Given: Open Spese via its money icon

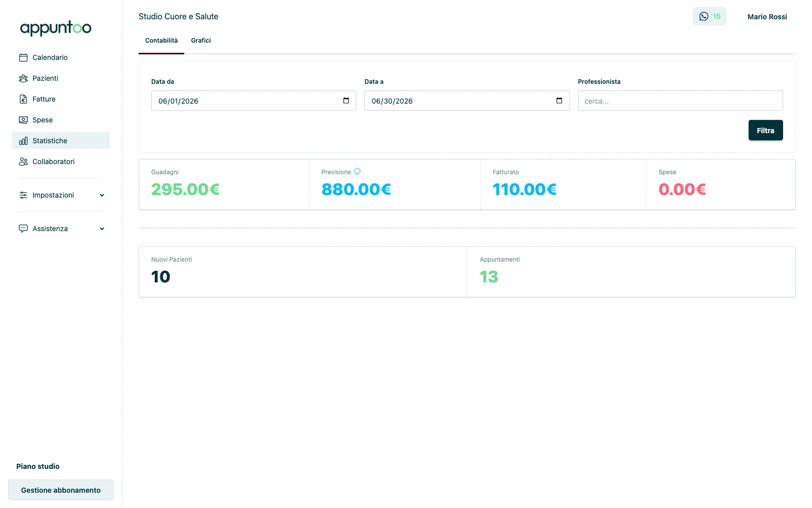Looking at the screenshot, I should click(x=23, y=120).
